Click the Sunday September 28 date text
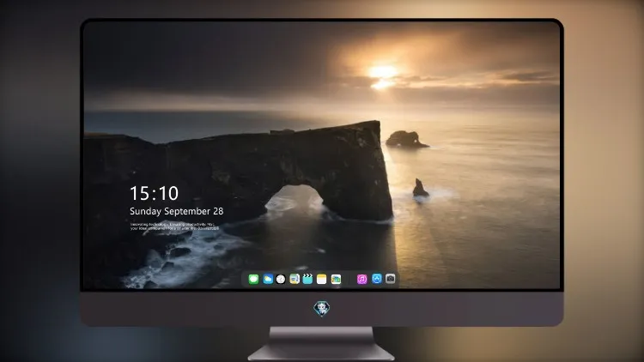The width and height of the screenshot is (644, 362). [177, 211]
